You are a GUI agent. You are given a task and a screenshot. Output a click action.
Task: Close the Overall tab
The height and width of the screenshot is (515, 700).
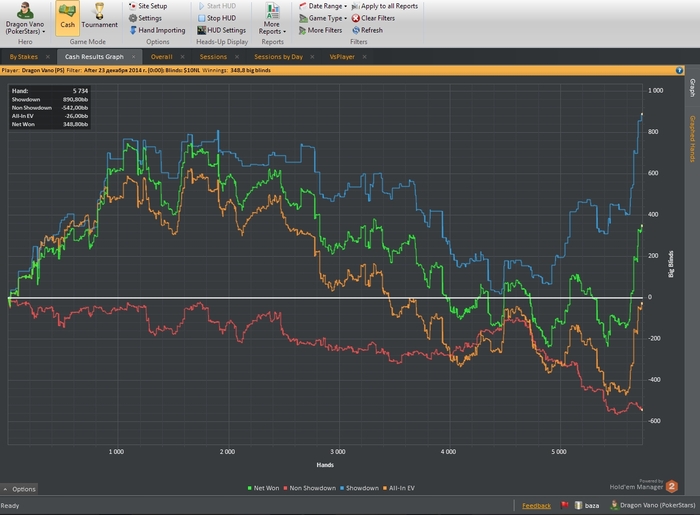[x=182, y=57]
